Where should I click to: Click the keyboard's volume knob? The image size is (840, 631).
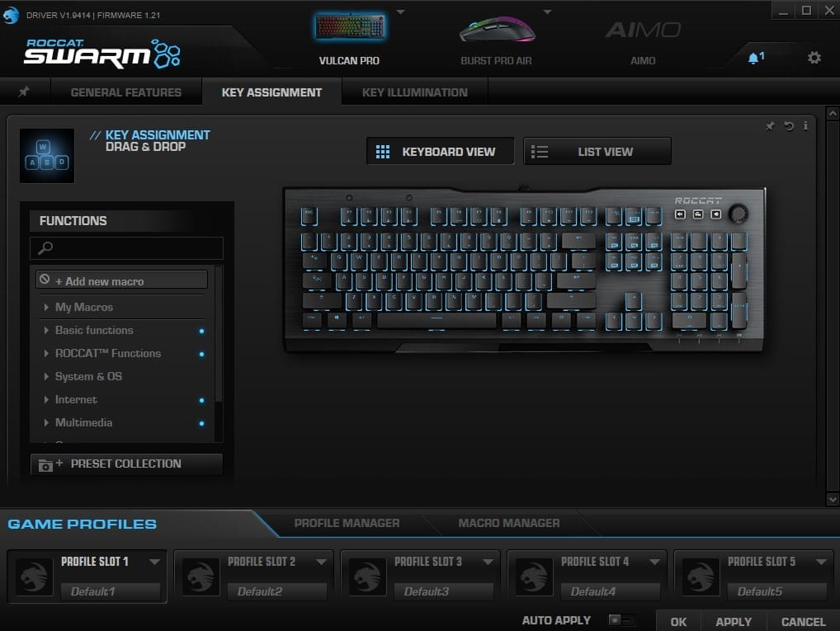point(737,213)
